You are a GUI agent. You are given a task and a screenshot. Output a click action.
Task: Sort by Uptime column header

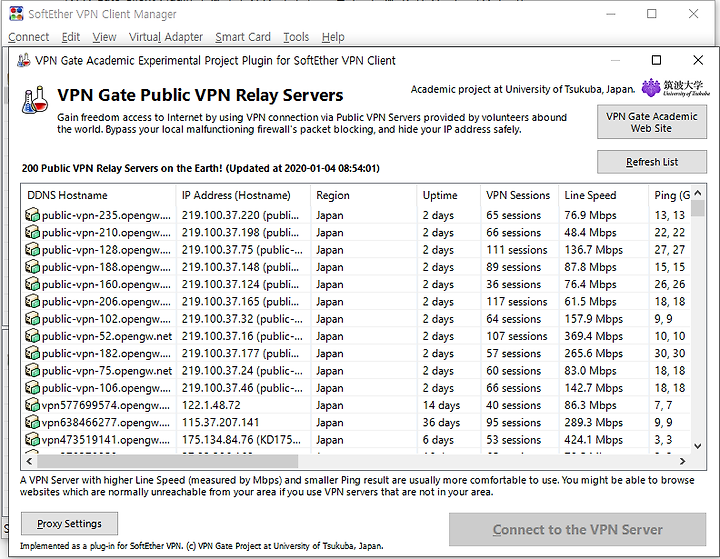tap(448, 195)
